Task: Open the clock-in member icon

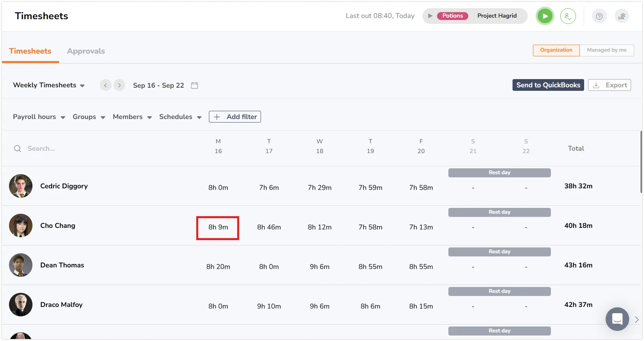Action: click(568, 16)
